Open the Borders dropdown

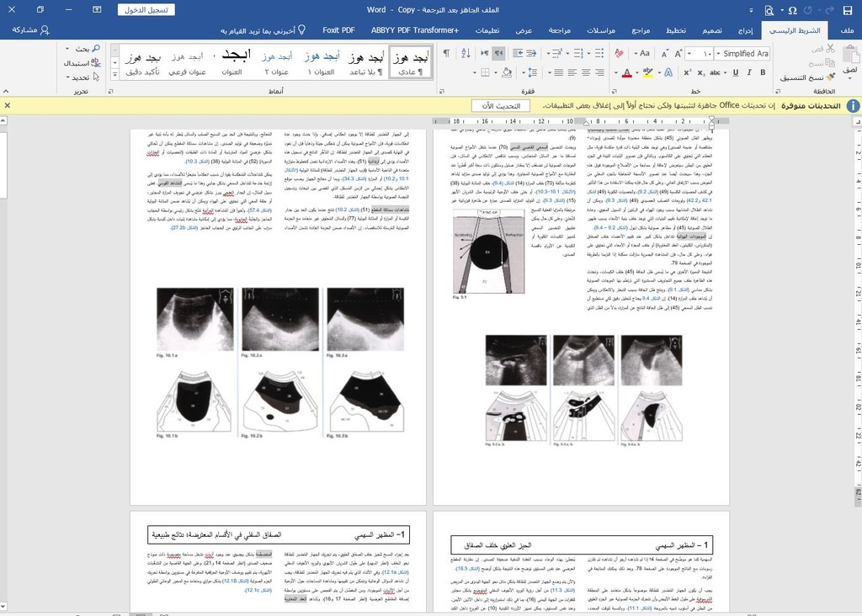(475, 72)
